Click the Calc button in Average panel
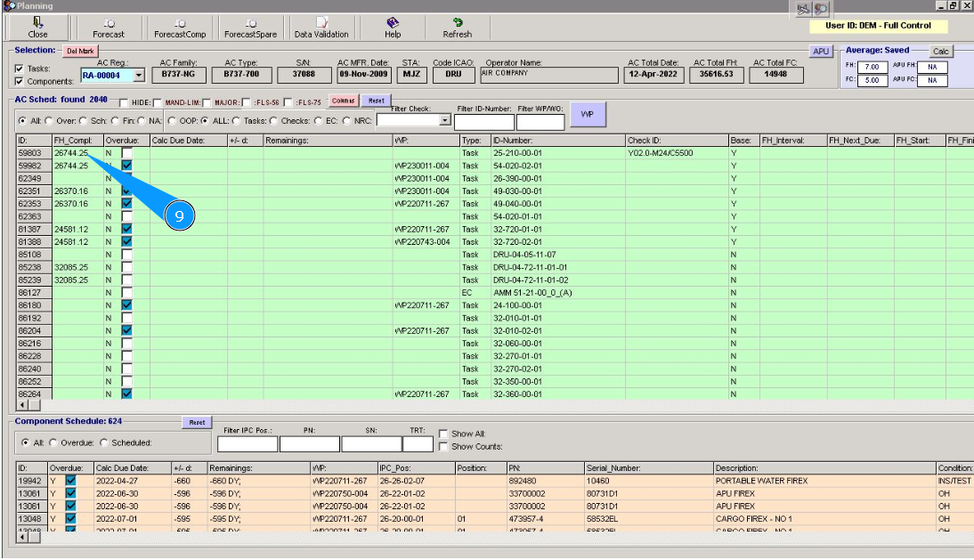Screen dimensions: 974x560 (941, 52)
